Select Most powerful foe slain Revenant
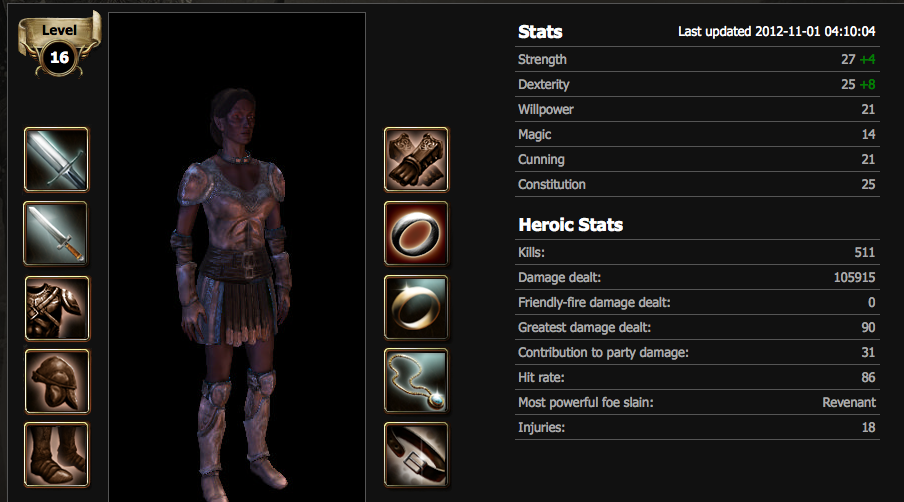The image size is (904, 502). pos(697,402)
